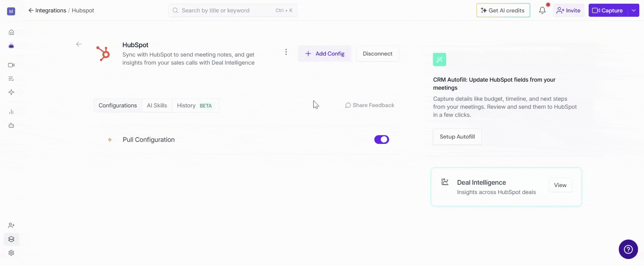The image size is (644, 266).
Task: Open the sparkle AI icon in sidebar
Action: (11, 92)
